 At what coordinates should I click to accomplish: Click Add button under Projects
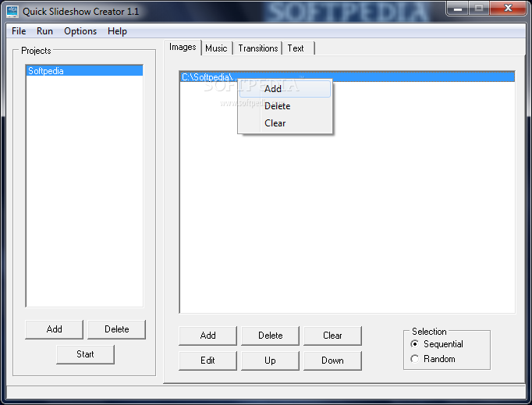(55, 329)
